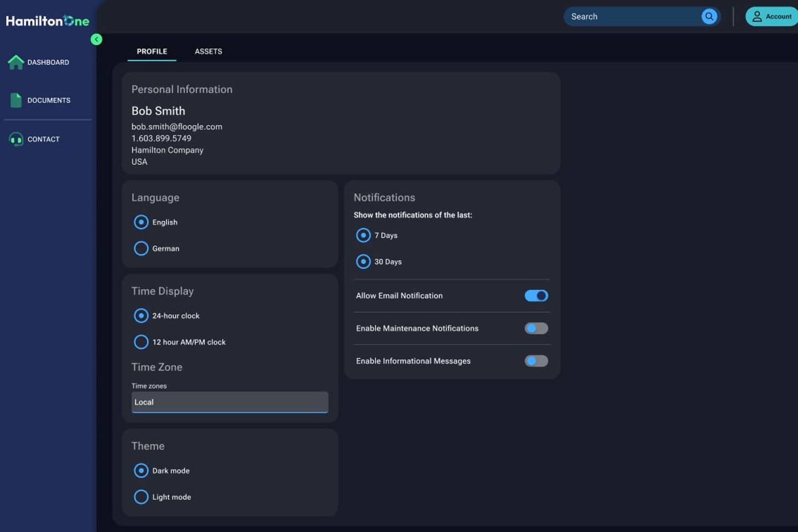Toggle Allow Email Notification switch

(536, 296)
